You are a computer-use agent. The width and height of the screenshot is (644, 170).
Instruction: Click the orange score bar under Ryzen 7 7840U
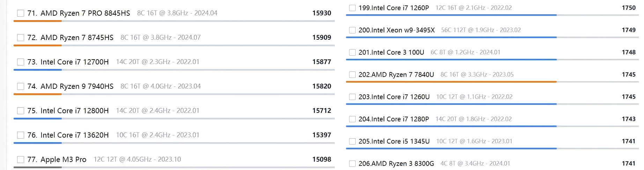(451, 82)
